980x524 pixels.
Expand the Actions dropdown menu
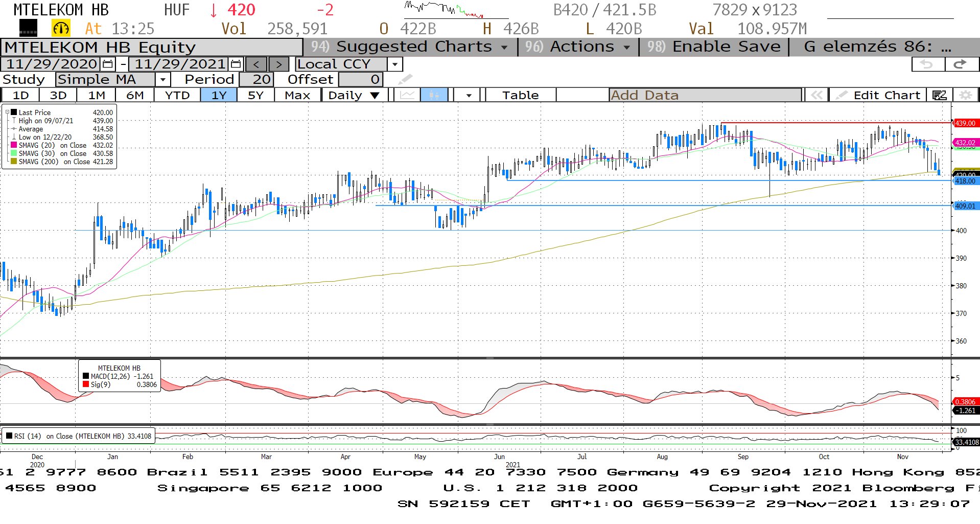(626, 47)
